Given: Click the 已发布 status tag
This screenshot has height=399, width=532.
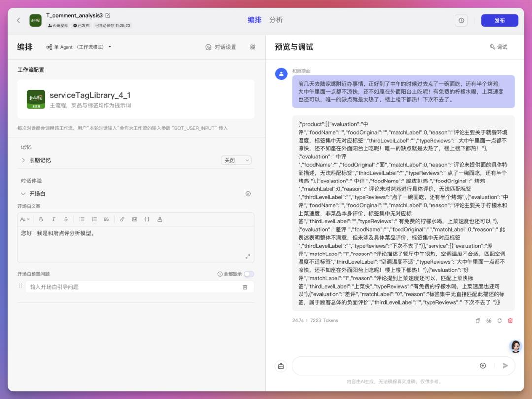Looking at the screenshot, I should (x=81, y=26).
